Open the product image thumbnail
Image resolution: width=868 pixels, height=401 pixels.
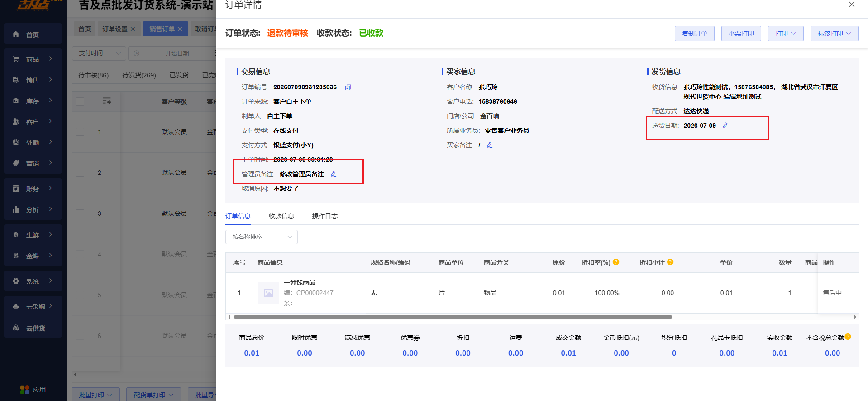pyautogui.click(x=268, y=293)
